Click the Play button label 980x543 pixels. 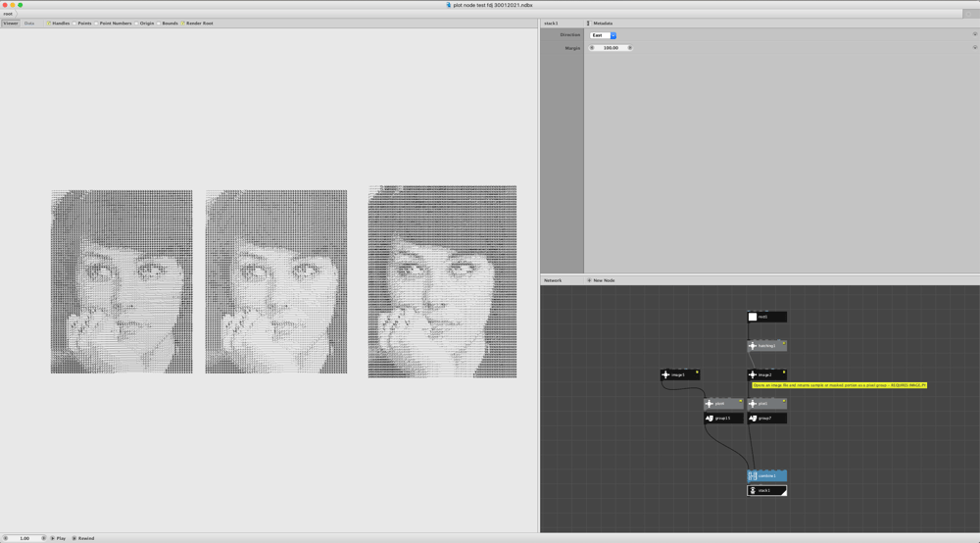tap(61, 538)
